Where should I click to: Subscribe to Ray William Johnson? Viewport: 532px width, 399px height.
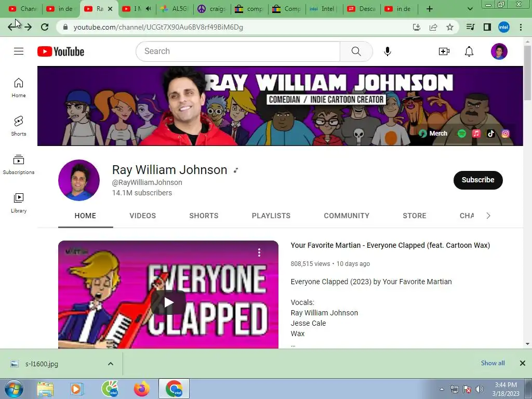click(x=478, y=180)
